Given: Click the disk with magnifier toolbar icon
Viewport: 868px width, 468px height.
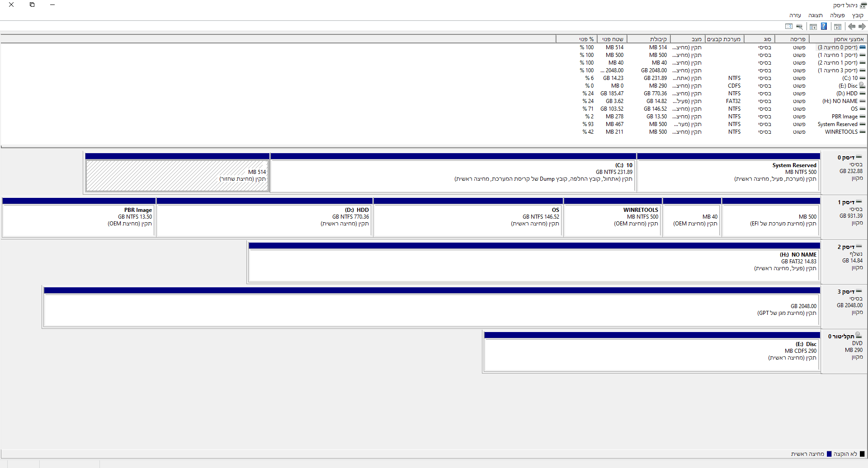Looking at the screenshot, I should click(x=799, y=26).
